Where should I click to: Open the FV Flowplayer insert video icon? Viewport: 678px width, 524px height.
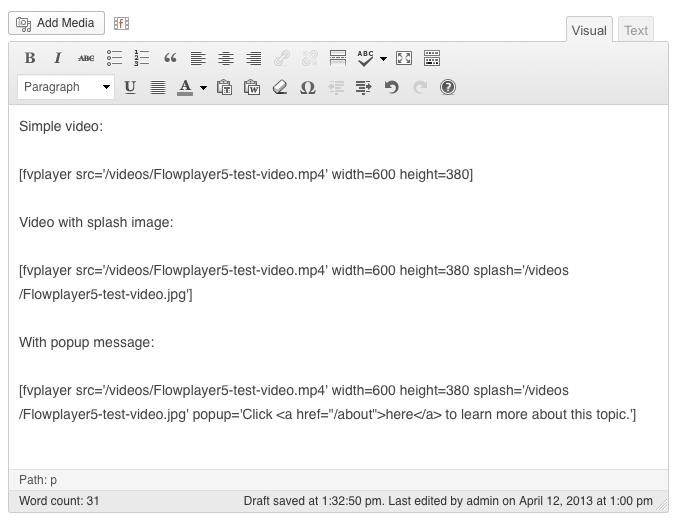pos(122,23)
